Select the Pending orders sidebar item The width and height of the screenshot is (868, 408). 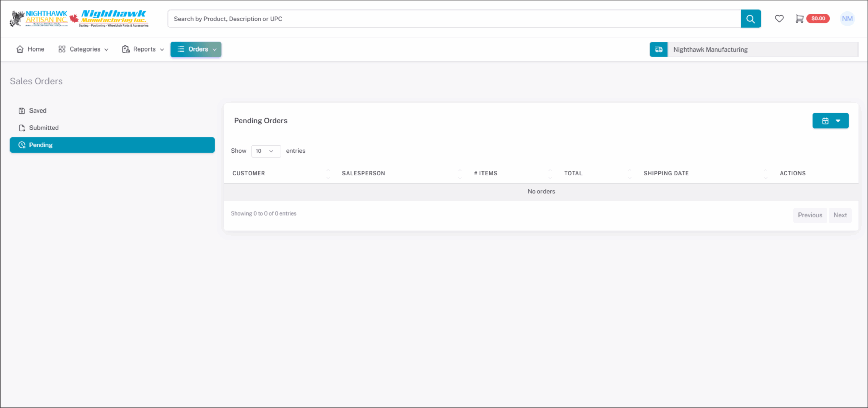pyautogui.click(x=112, y=145)
